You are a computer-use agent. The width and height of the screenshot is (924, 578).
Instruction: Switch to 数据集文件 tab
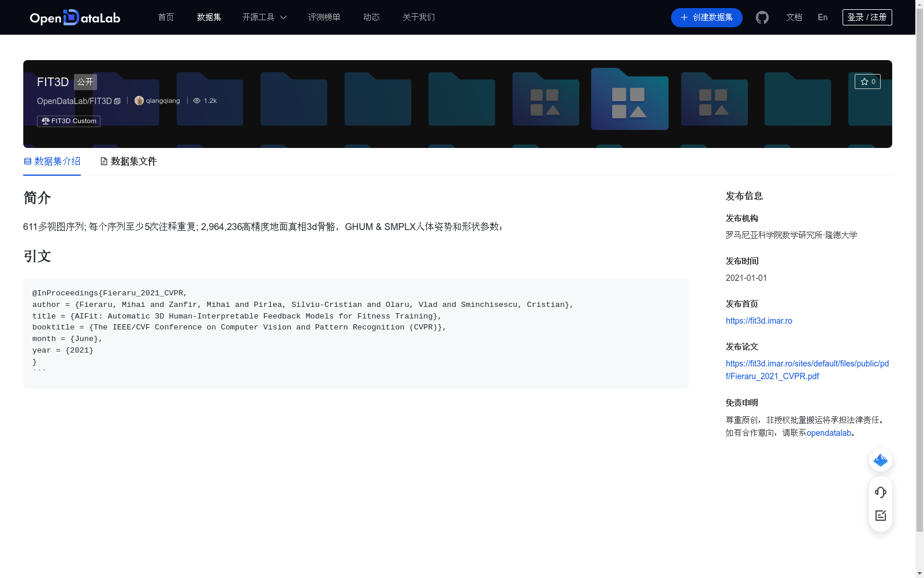coord(128,161)
